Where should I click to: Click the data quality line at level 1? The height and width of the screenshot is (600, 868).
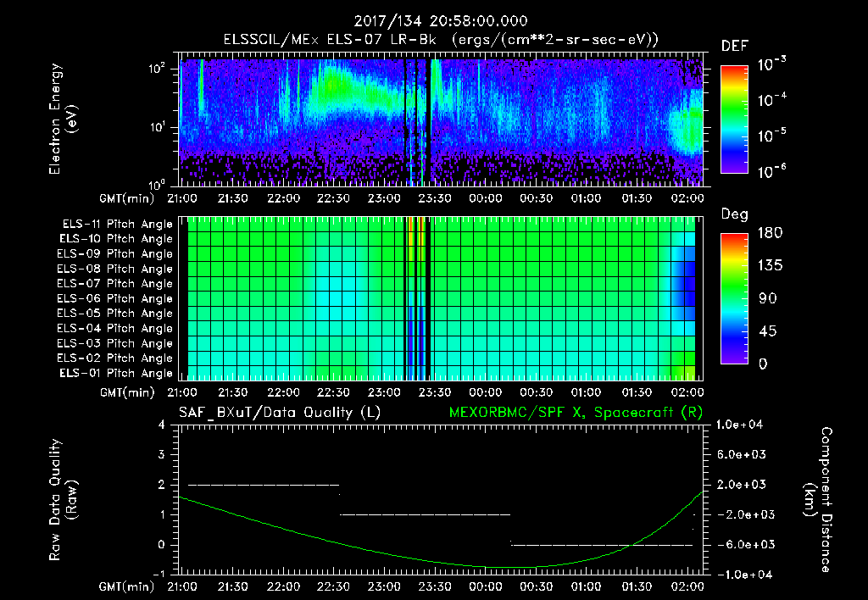[x=426, y=514]
